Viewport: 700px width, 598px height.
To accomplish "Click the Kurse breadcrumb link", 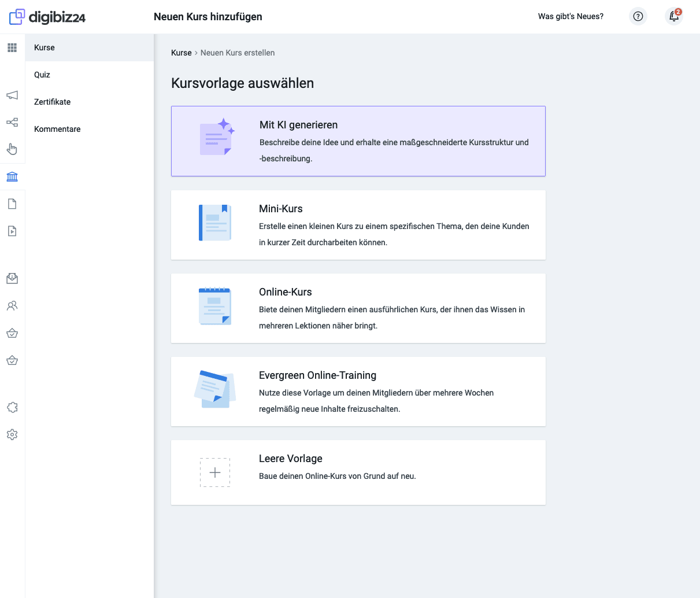I will tap(181, 53).
